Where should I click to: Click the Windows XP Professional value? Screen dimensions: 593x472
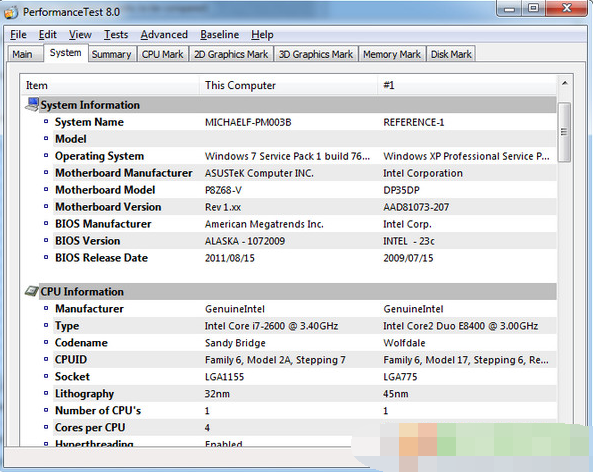[466, 156]
